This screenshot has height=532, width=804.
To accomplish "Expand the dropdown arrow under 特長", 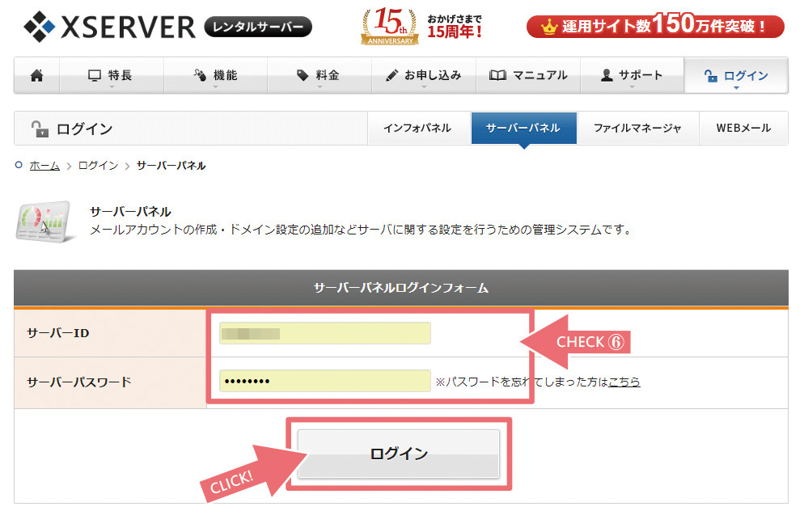I will click(x=112, y=87).
